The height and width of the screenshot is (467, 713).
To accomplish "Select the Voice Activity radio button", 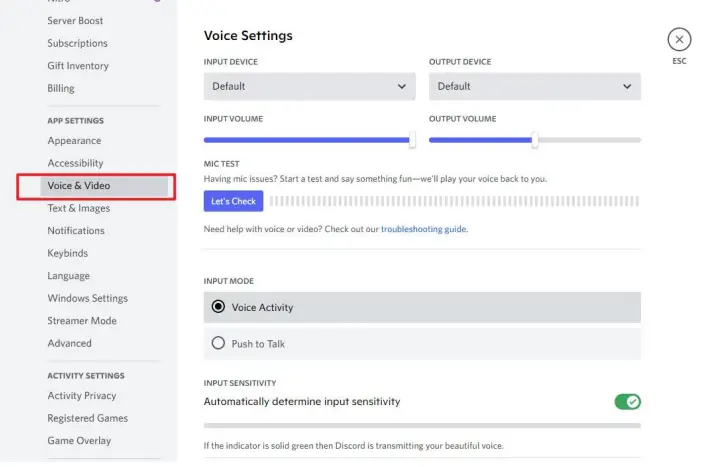I will [x=219, y=307].
